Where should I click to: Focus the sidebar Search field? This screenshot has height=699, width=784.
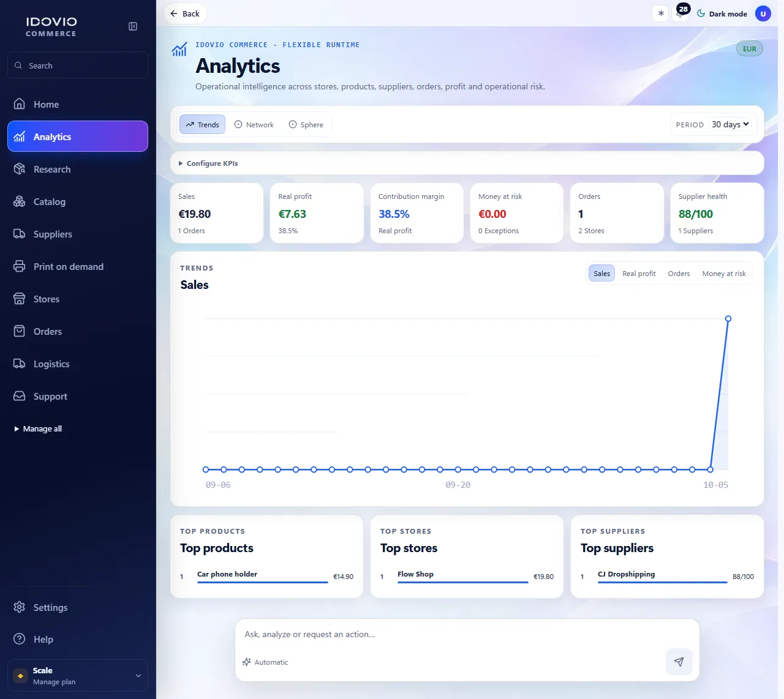78,65
